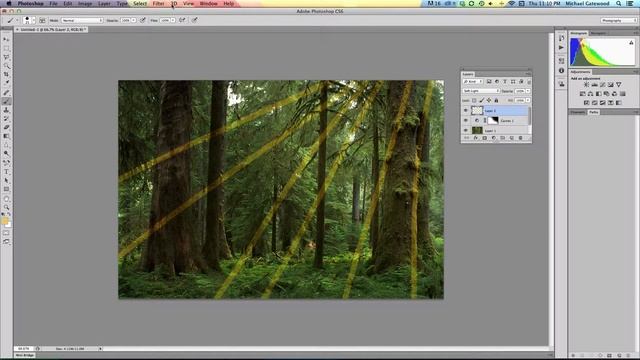This screenshot has height=360, width=640.
Task: Open the layer filter Kind dropdown
Action: (473, 82)
